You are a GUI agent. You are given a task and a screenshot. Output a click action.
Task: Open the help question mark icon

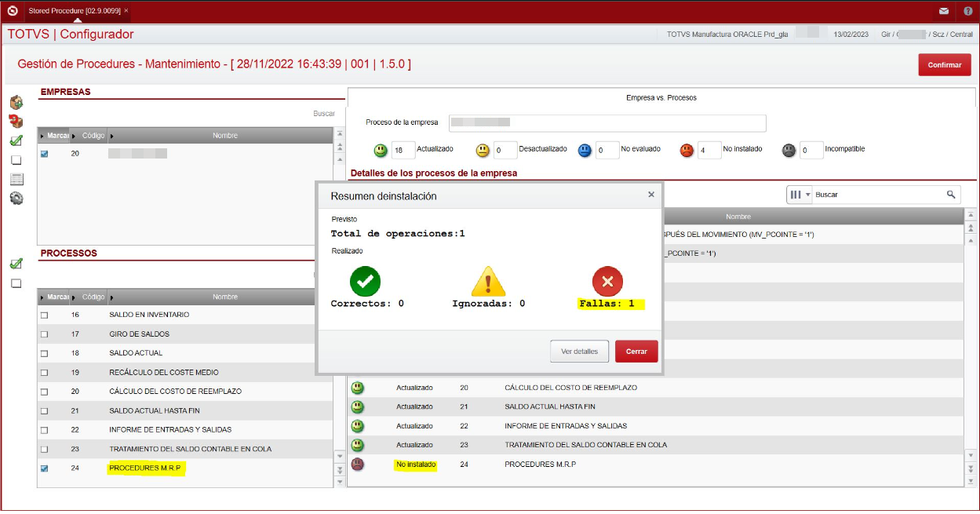click(966, 12)
